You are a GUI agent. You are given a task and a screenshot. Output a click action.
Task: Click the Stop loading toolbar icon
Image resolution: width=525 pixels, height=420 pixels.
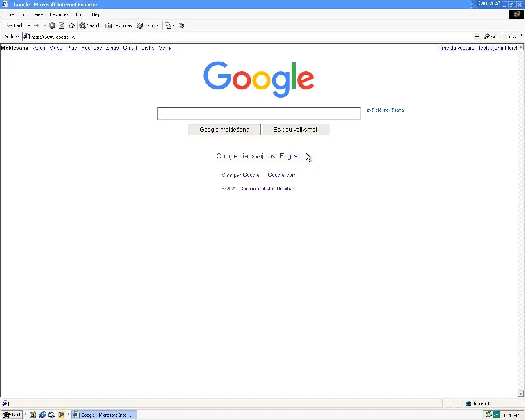click(52, 25)
